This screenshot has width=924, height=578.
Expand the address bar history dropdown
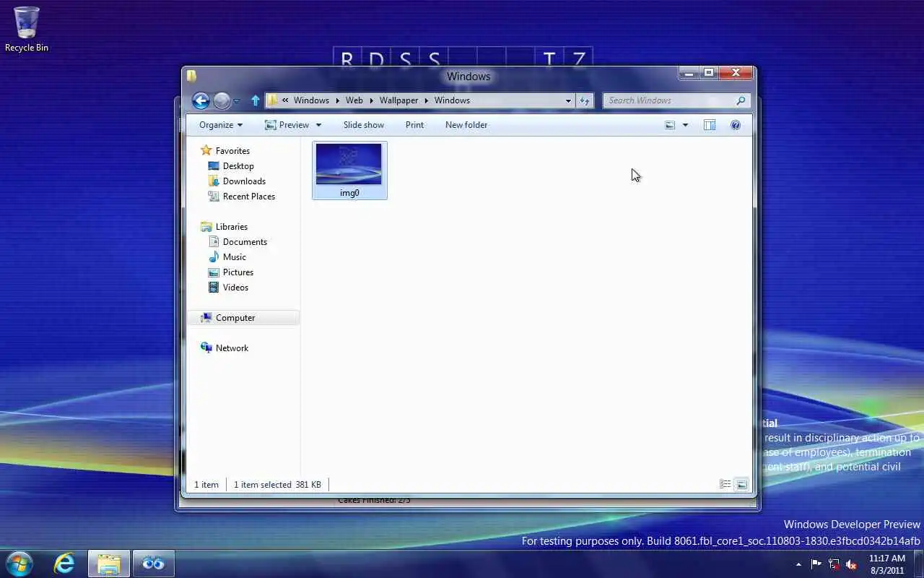coord(568,100)
